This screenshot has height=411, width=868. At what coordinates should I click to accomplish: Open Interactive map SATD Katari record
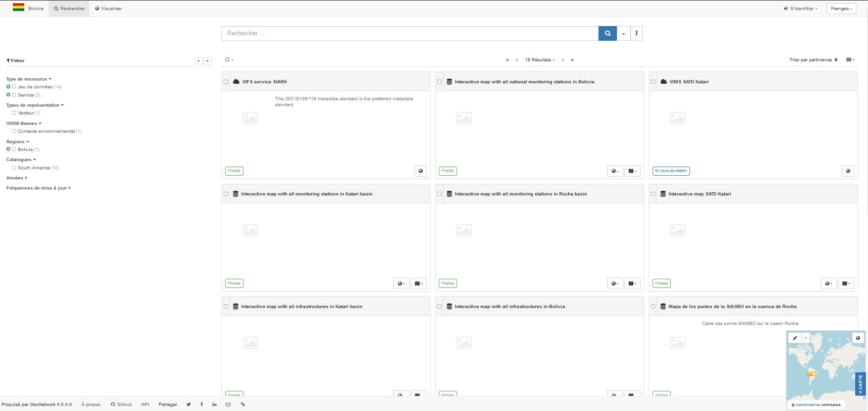(x=699, y=194)
